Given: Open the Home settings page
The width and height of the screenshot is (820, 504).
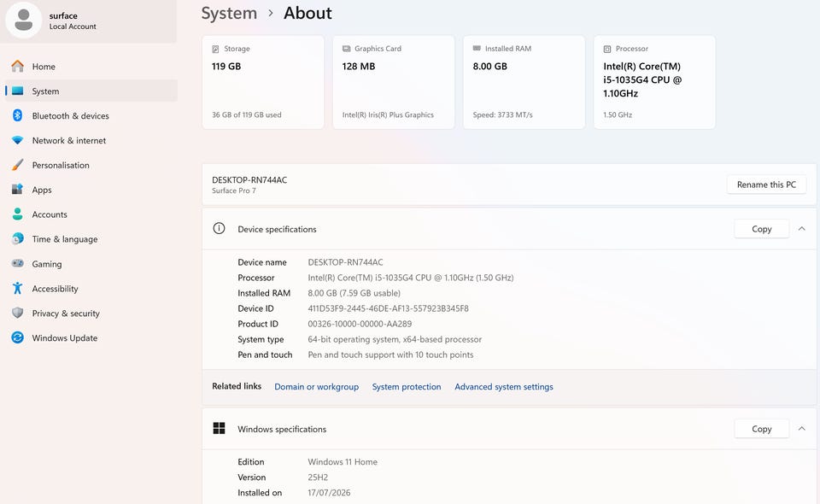Looking at the screenshot, I should (91, 67).
